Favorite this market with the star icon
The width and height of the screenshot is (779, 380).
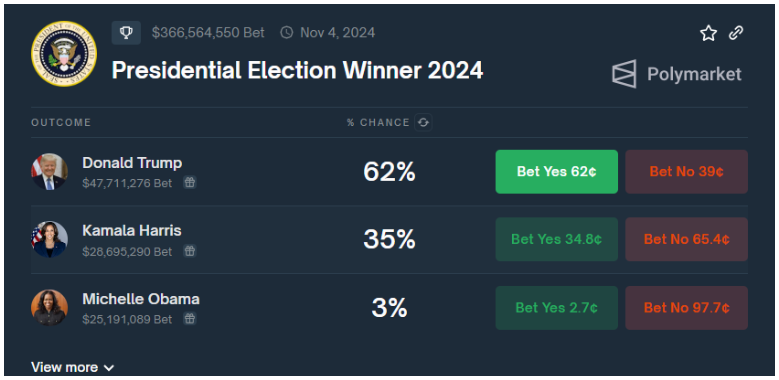click(x=708, y=33)
